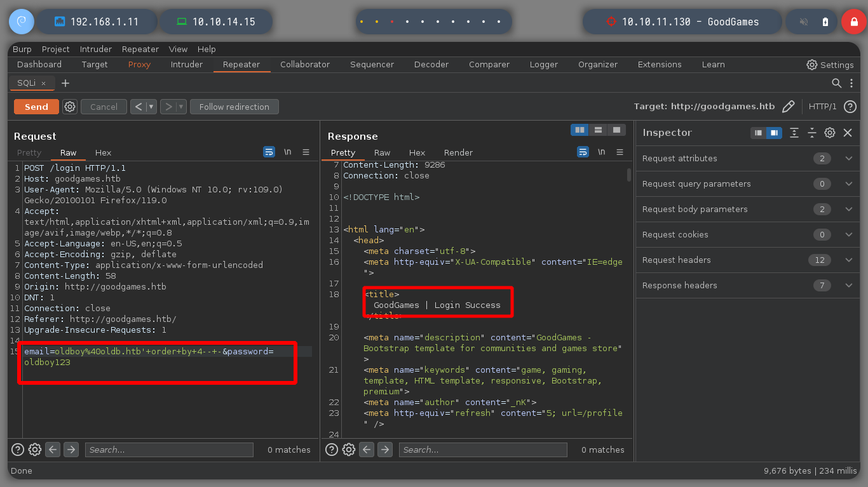Click the red lock screen icon
868x487 pixels.
(853, 22)
